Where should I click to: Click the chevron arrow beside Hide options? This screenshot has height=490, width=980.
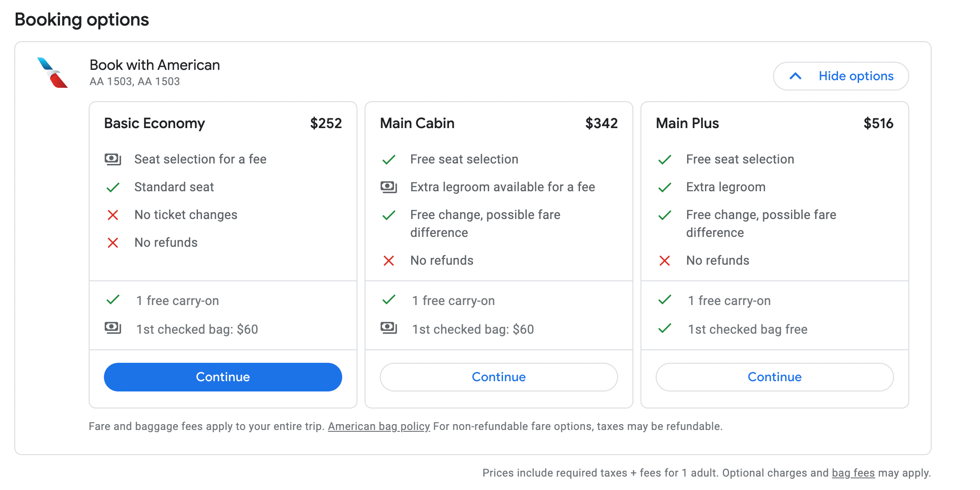795,76
